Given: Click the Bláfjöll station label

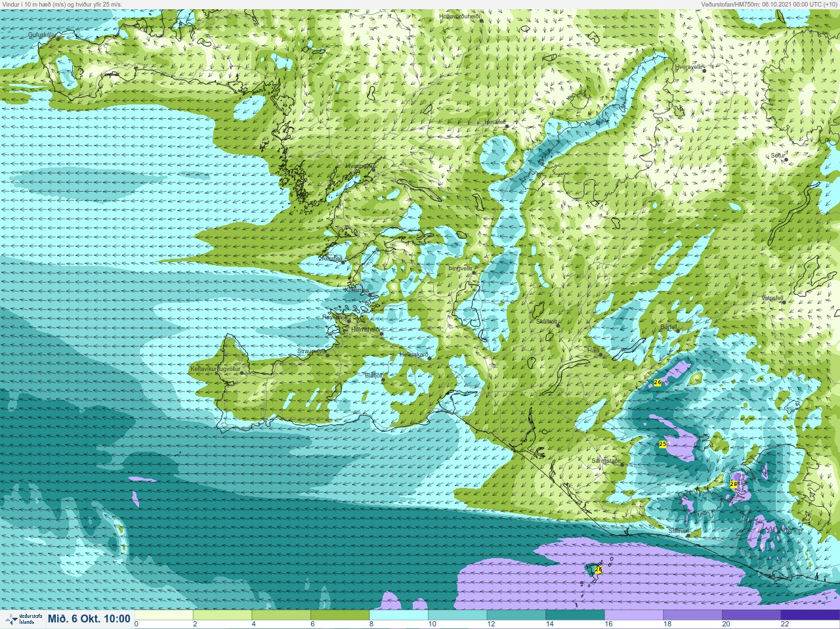Looking at the screenshot, I should (x=373, y=376).
